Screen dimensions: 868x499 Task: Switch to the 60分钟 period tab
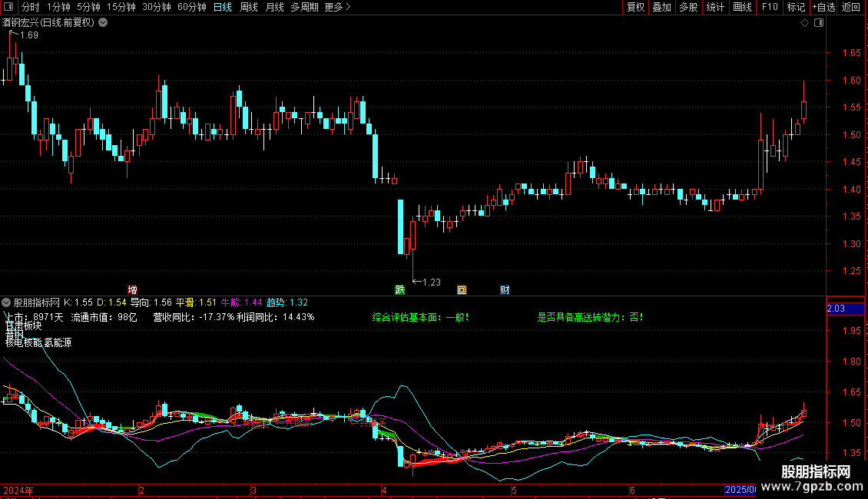point(191,7)
